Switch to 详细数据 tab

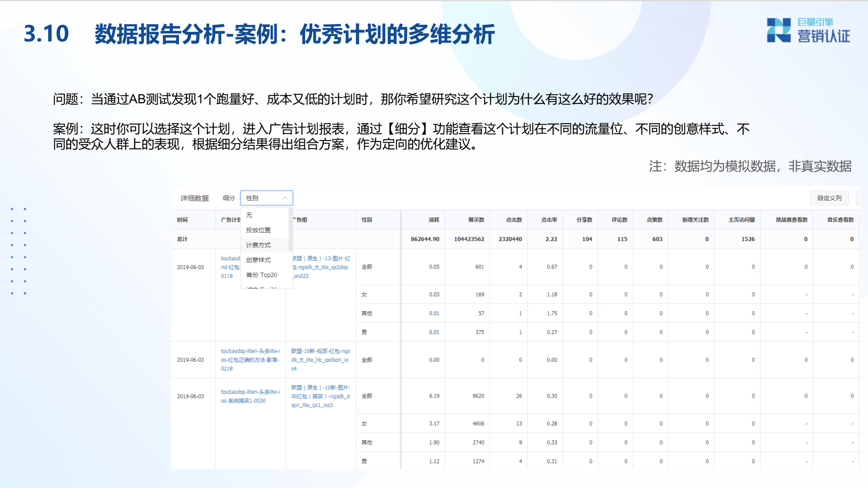(195, 198)
